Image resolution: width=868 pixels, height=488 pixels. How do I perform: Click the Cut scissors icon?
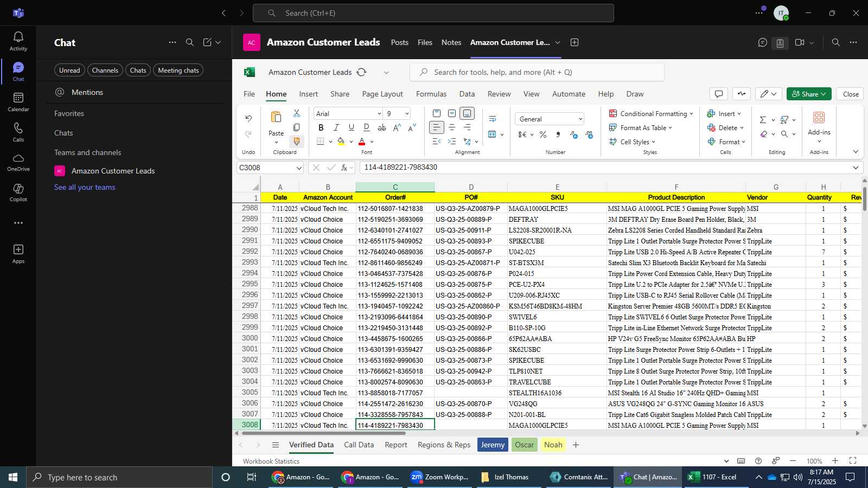tap(297, 113)
